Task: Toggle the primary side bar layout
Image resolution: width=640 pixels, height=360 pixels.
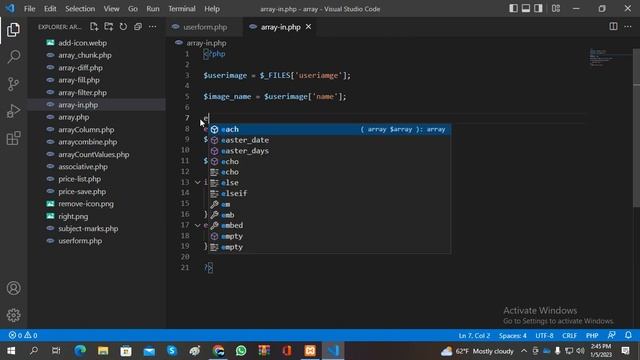Action: [x=513, y=8]
